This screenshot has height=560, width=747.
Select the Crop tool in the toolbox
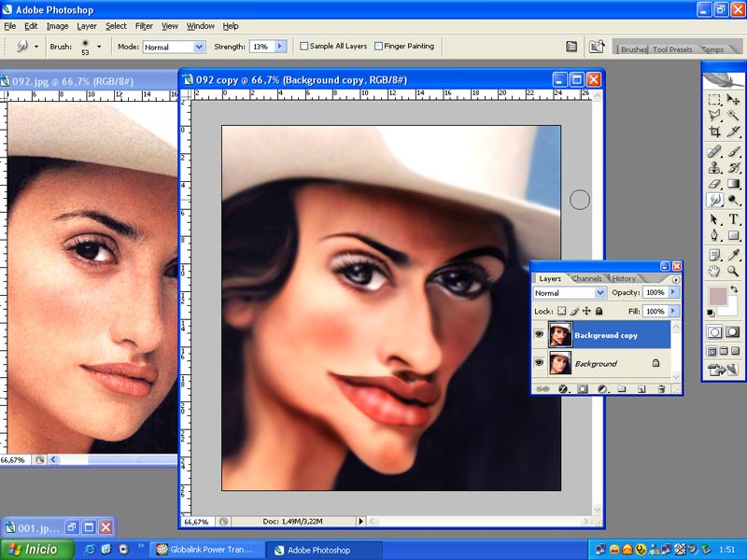(714, 133)
